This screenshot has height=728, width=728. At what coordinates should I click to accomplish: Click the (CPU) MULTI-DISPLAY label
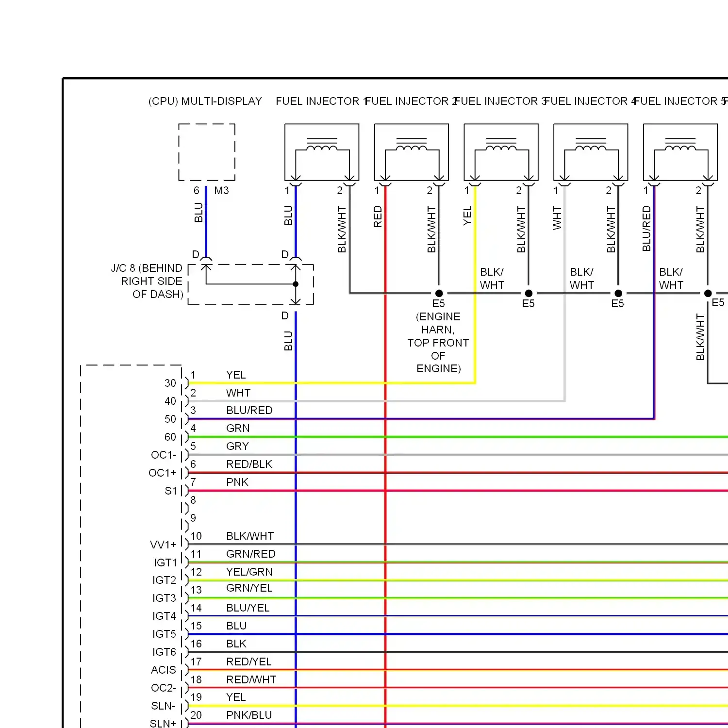click(x=205, y=101)
